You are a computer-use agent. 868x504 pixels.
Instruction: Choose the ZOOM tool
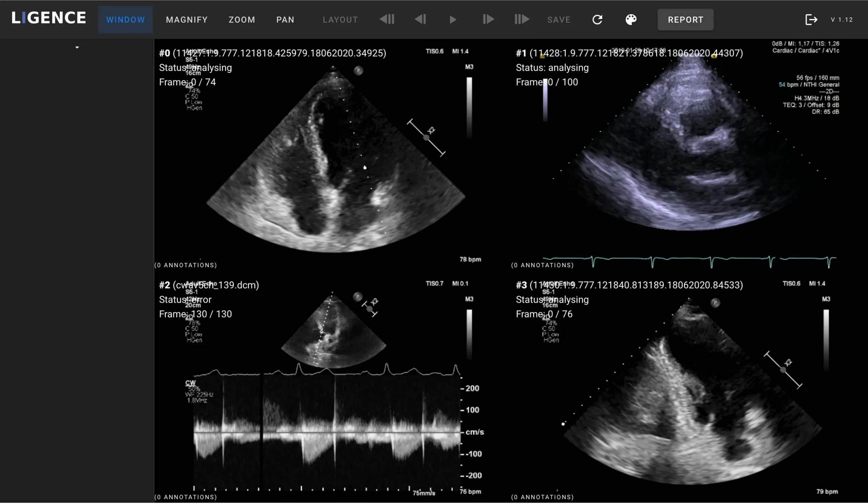[x=242, y=20]
